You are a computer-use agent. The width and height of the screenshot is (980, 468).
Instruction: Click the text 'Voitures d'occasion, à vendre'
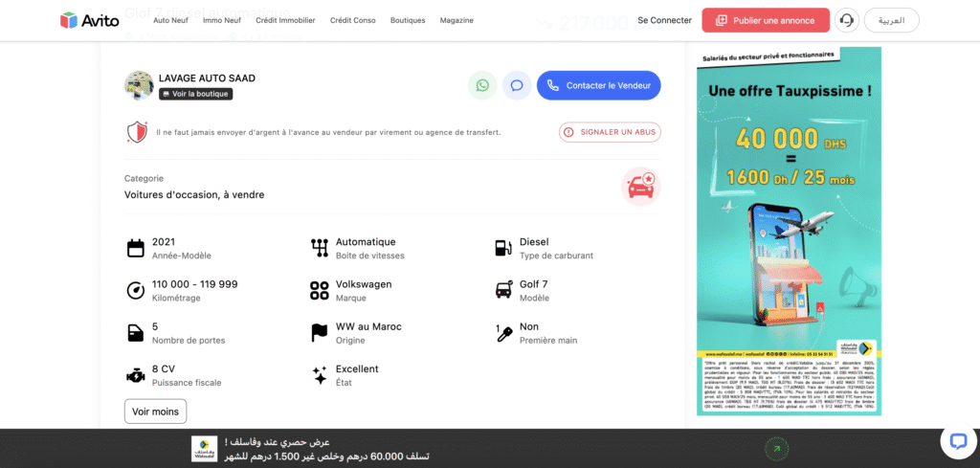pyautogui.click(x=194, y=195)
